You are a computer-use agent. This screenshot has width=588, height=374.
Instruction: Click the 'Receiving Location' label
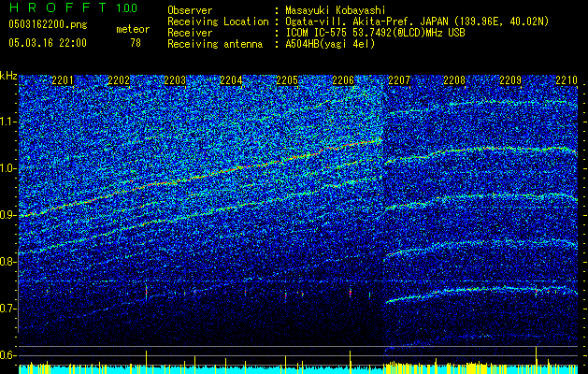218,22
